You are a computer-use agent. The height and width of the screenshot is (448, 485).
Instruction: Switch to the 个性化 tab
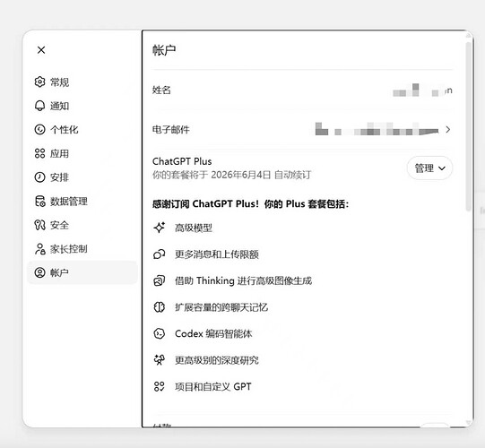pos(82,130)
